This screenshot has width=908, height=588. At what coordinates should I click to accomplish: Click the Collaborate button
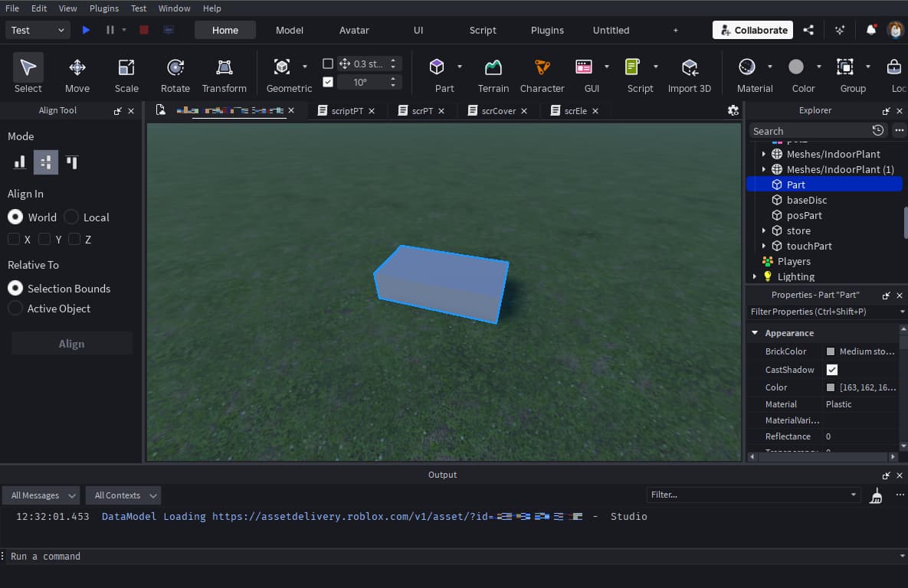[x=753, y=30]
